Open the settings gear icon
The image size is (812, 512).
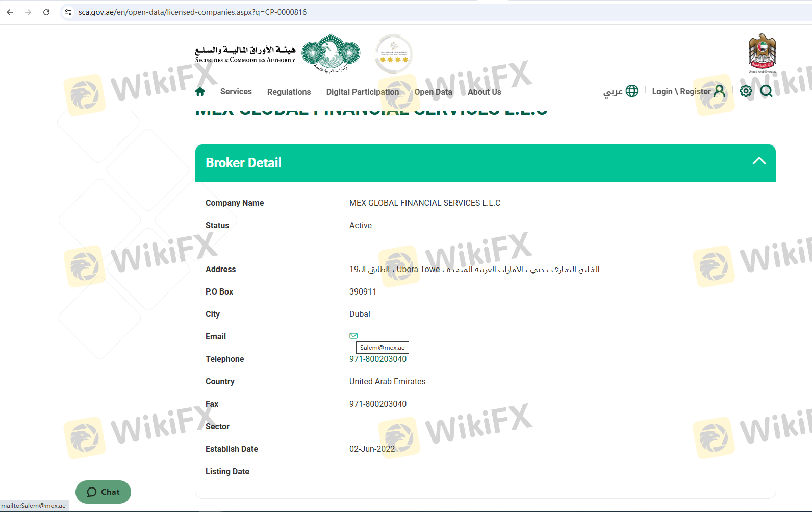click(746, 91)
